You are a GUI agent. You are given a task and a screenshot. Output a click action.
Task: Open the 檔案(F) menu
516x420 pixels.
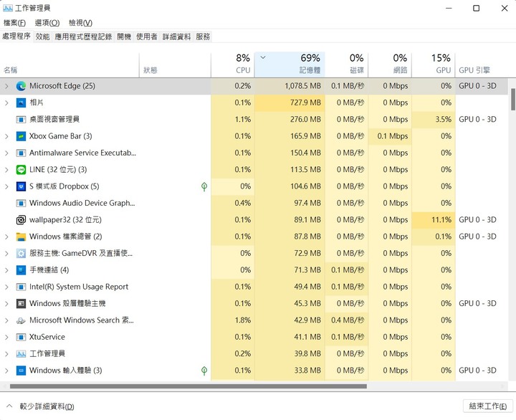(14, 23)
